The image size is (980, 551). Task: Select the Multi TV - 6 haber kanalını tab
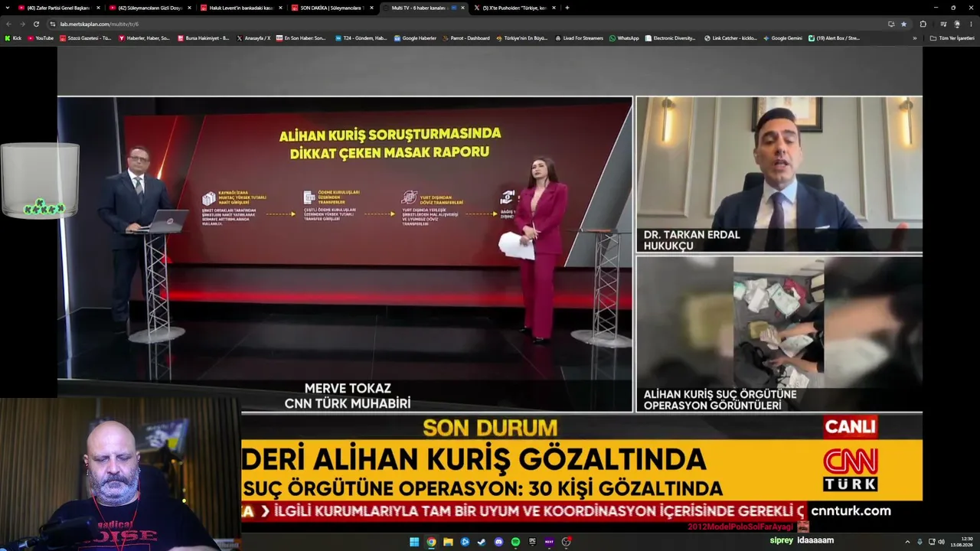[x=423, y=8]
